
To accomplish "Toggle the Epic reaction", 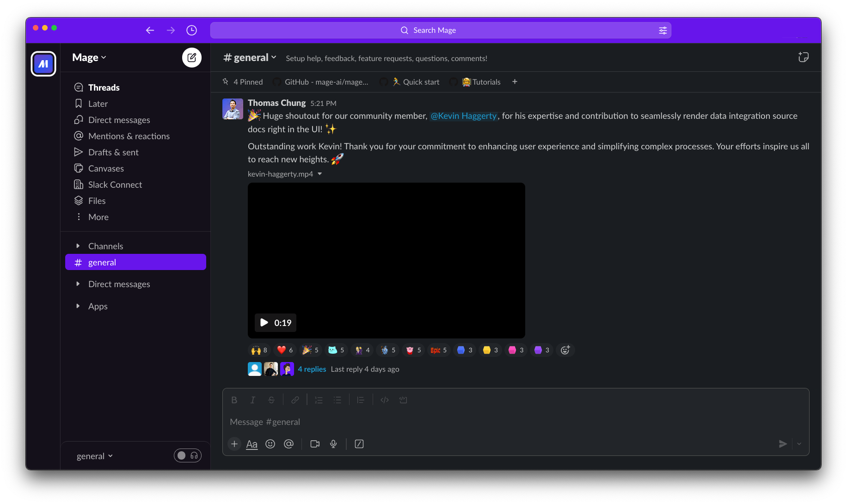I will (439, 350).
